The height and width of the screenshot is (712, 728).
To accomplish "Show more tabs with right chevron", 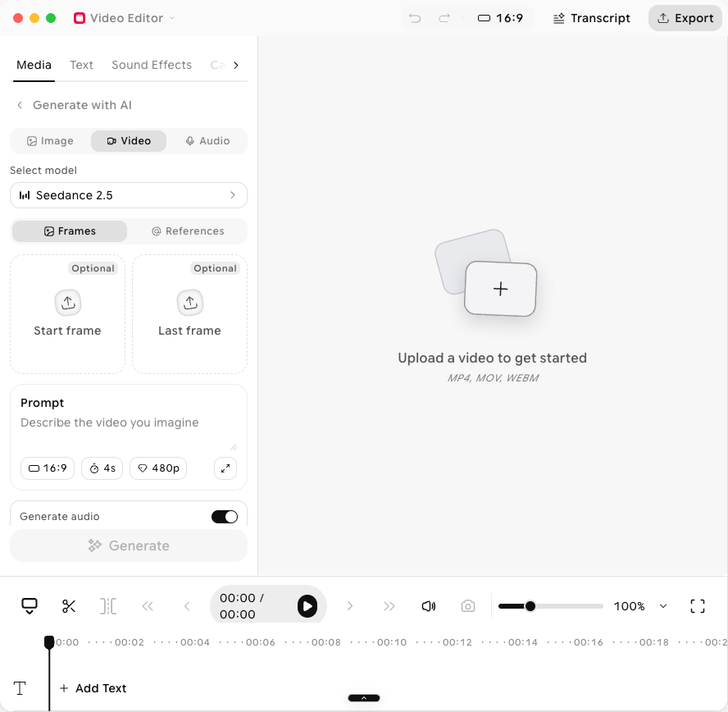I will tap(236, 66).
